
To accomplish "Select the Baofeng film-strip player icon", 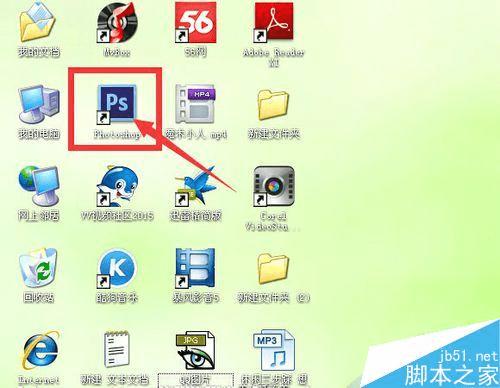I will point(195,268).
